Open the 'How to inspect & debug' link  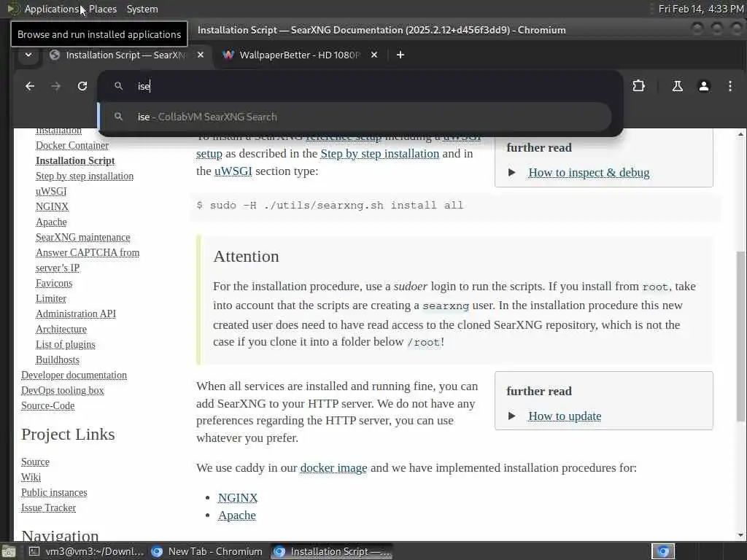pos(589,172)
